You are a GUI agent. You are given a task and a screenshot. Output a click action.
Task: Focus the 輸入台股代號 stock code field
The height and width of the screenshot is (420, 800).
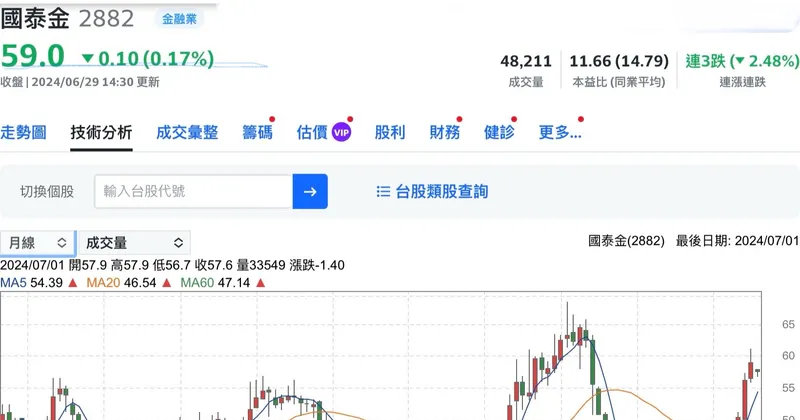point(193,191)
